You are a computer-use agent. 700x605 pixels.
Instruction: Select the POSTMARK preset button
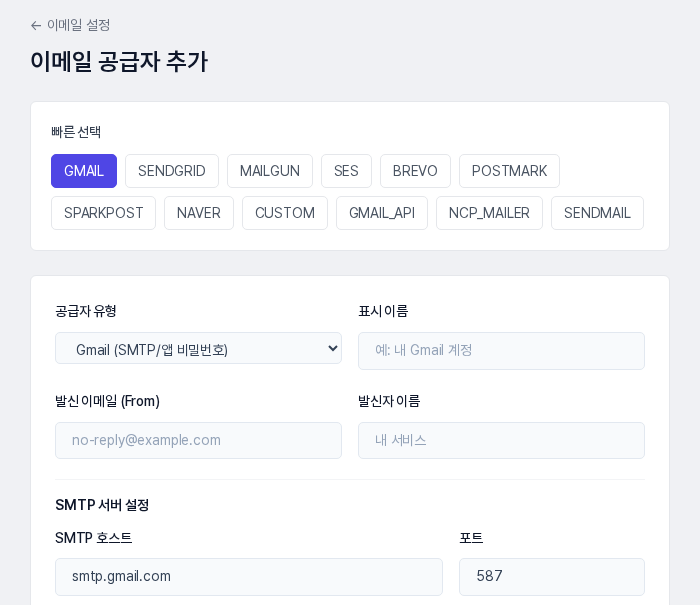coord(509,171)
